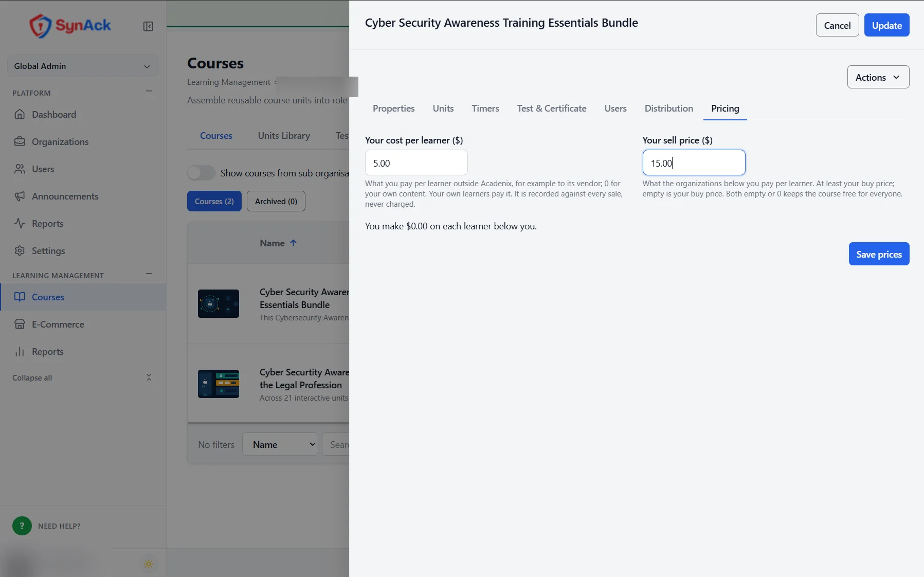This screenshot has height=577, width=924.
Task: Switch to the Timers tab
Action: [x=485, y=109]
